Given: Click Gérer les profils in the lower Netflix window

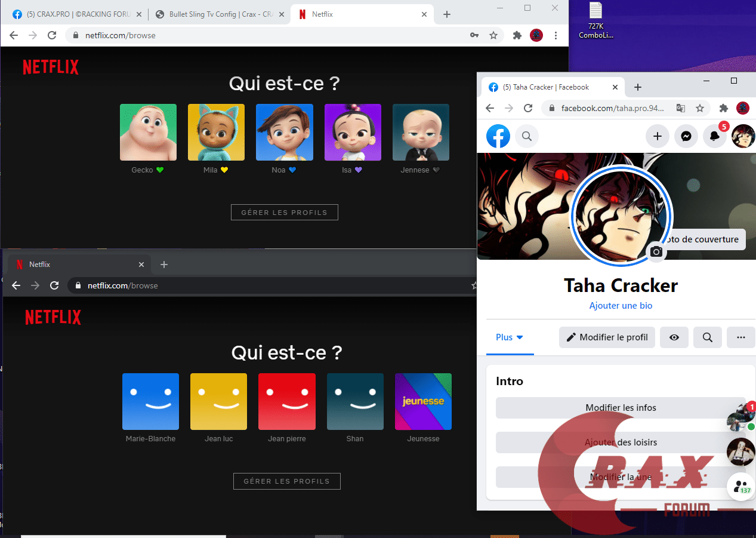Looking at the screenshot, I should click(287, 481).
